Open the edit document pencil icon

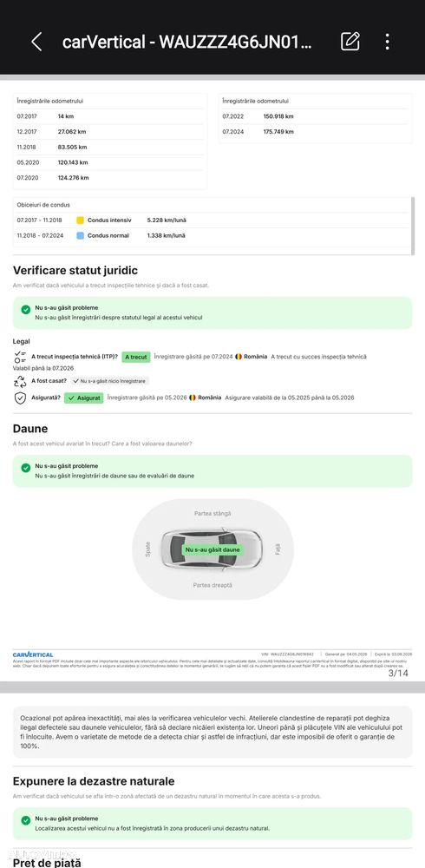pos(350,42)
